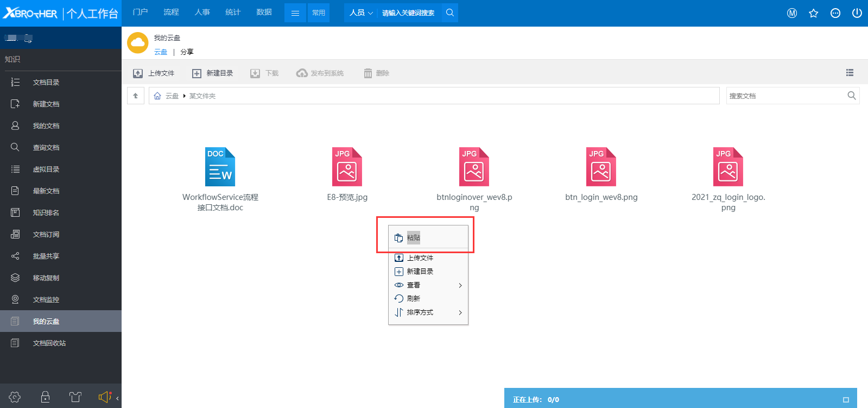868x408 pixels.
Task: Click the power logout icon
Action: pyautogui.click(x=857, y=13)
